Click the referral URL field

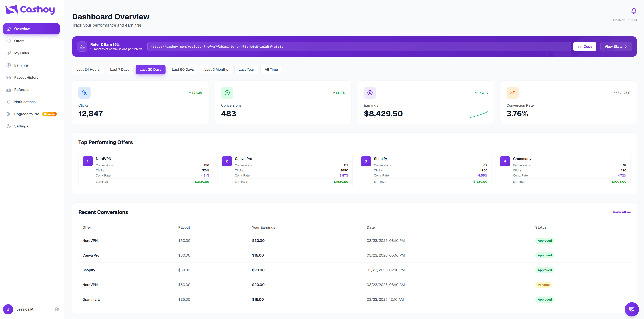point(359,47)
